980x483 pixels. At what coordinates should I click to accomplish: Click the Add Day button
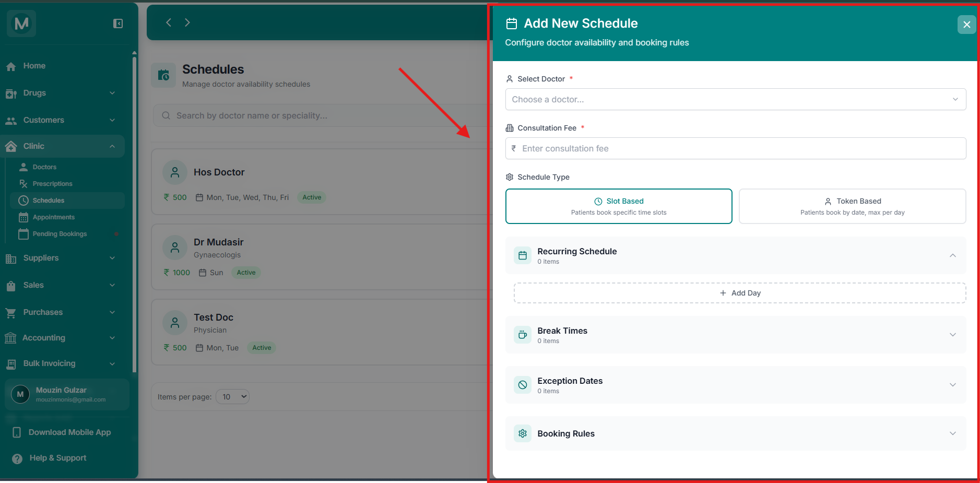click(x=740, y=293)
